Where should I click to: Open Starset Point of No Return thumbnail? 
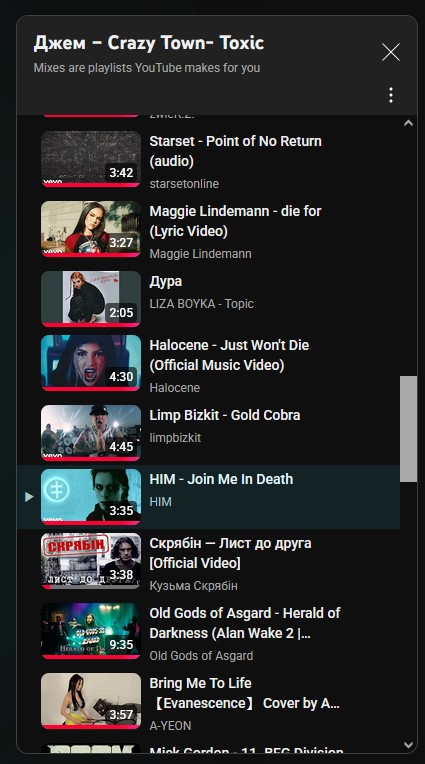[91, 159]
